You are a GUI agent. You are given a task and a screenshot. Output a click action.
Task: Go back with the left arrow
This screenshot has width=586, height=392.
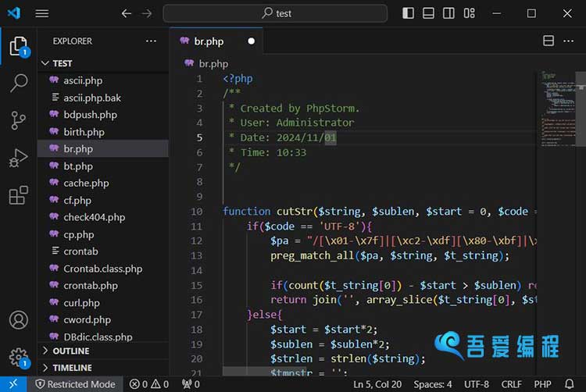click(x=127, y=13)
